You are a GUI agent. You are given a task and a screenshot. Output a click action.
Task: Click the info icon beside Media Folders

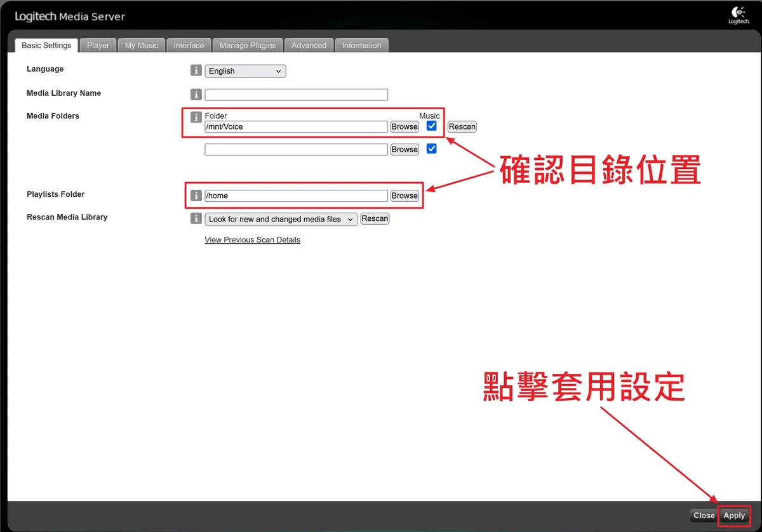pyautogui.click(x=196, y=117)
